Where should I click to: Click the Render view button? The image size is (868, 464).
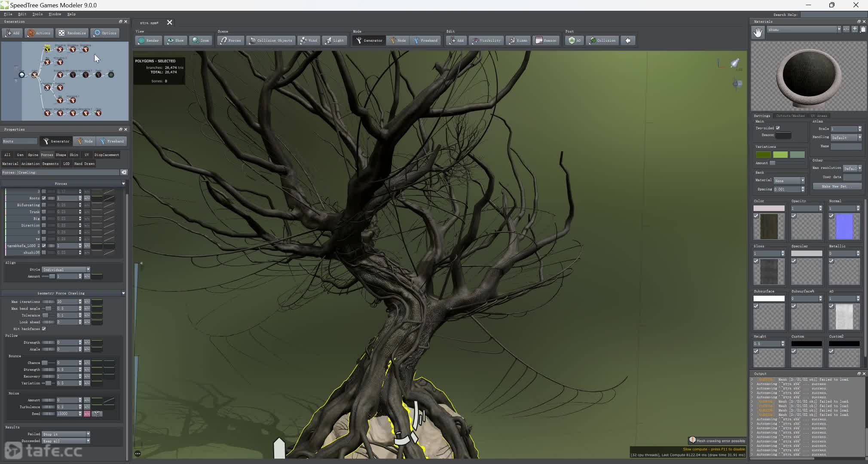click(x=149, y=40)
